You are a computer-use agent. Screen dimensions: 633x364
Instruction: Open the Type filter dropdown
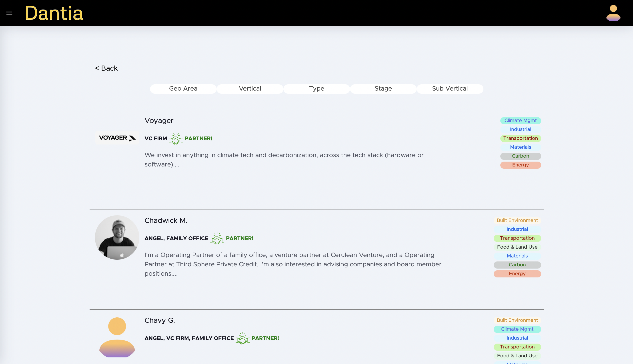[316, 89]
